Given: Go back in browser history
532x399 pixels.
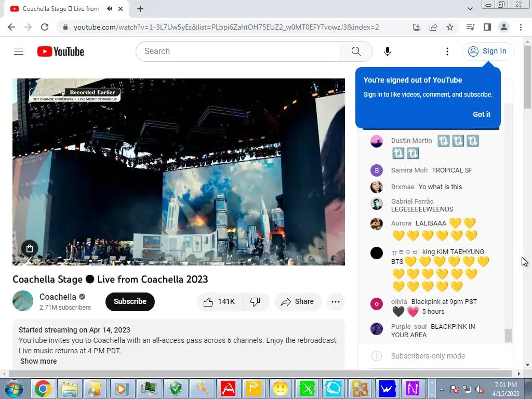Looking at the screenshot, I should click(11, 27).
